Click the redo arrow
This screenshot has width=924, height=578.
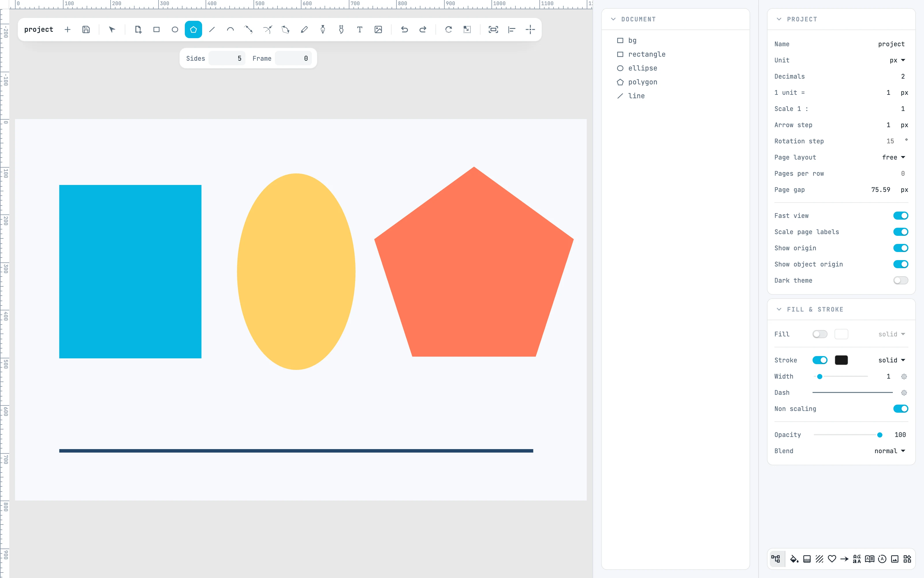pyautogui.click(x=423, y=29)
